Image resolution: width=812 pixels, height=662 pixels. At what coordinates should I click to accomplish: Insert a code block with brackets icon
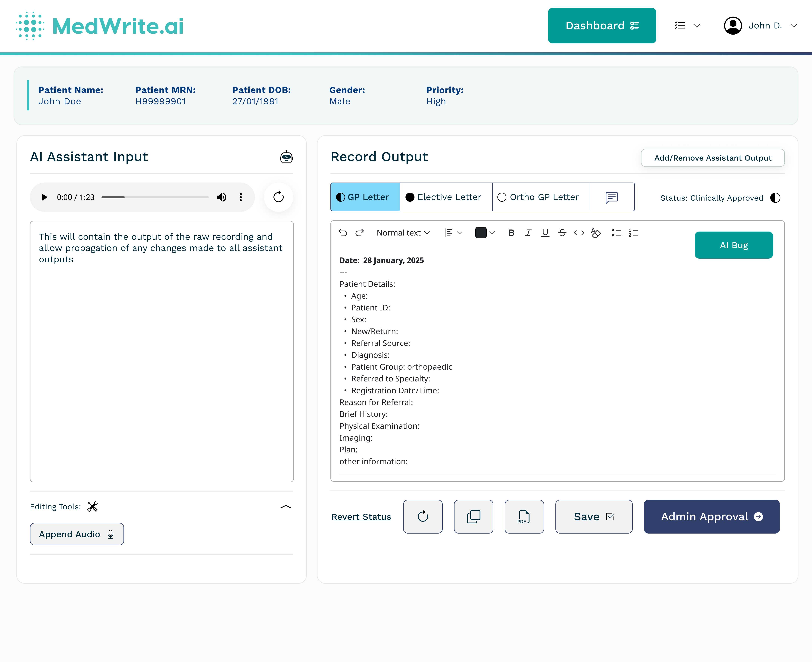point(579,233)
